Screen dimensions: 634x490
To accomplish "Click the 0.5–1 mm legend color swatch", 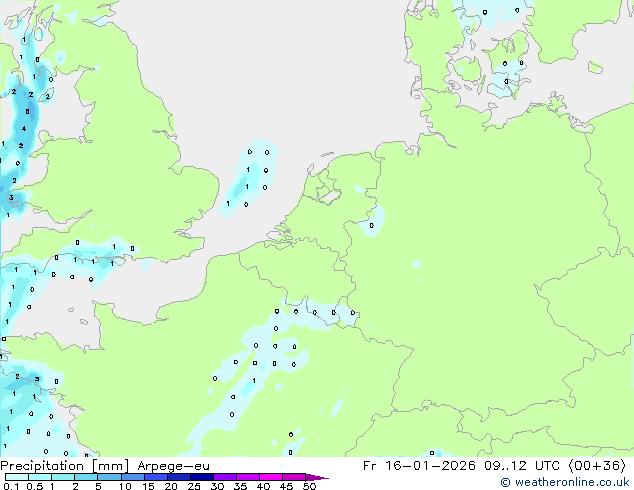I will click(x=40, y=477).
